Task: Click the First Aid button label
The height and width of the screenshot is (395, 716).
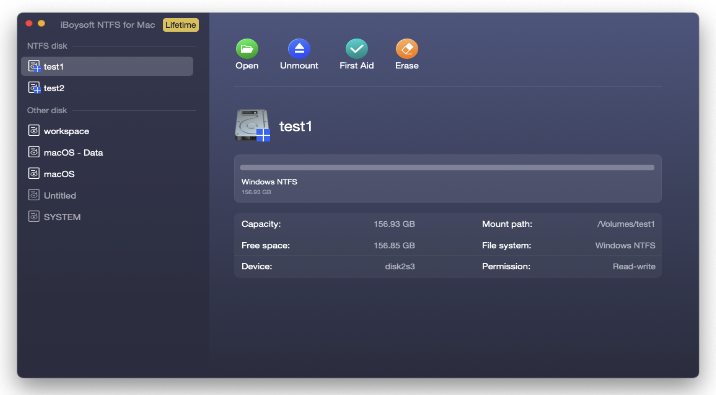Action: click(x=357, y=66)
